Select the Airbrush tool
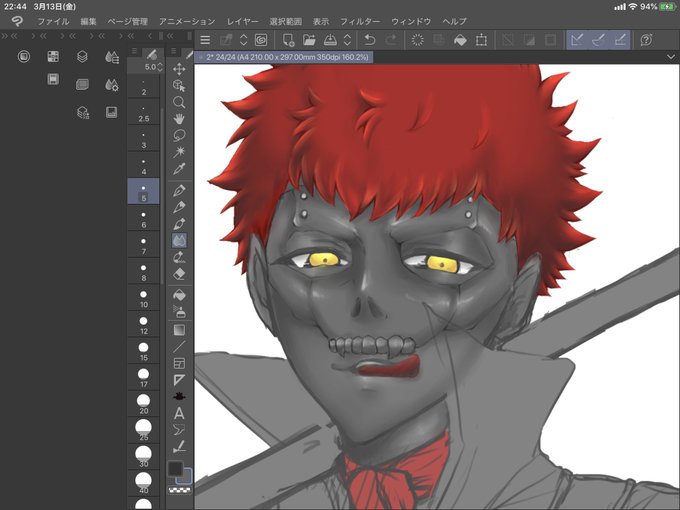680x510 pixels. (x=179, y=312)
